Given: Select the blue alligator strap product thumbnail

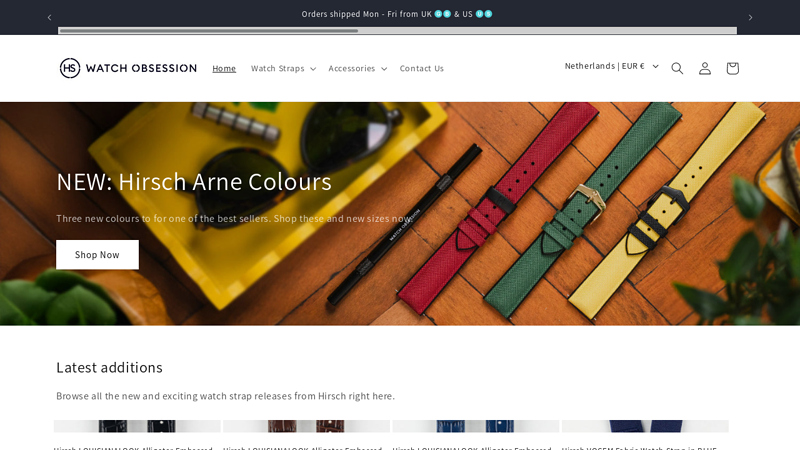Looking at the screenshot, I should (x=475, y=427).
